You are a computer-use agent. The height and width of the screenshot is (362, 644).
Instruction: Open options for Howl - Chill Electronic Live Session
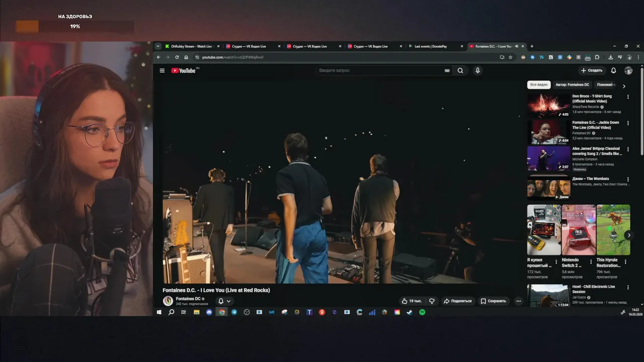[x=628, y=287]
